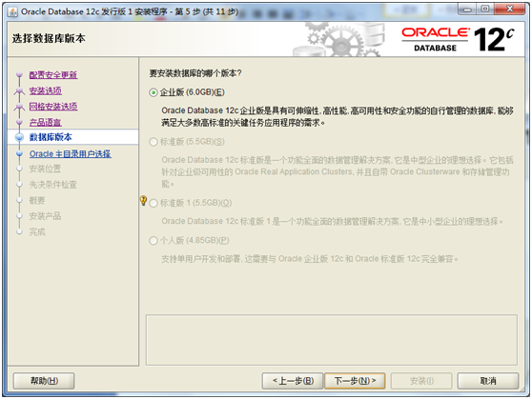Click the 标准版 1 description text
The width and height of the screenshot is (532, 399).
click(332, 222)
